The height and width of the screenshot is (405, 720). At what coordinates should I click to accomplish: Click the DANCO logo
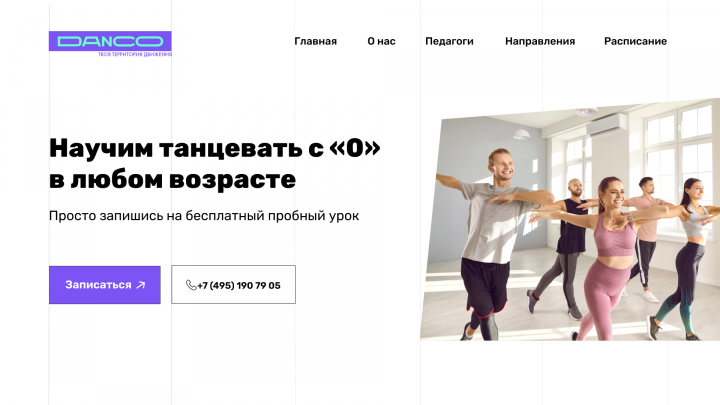tap(110, 41)
